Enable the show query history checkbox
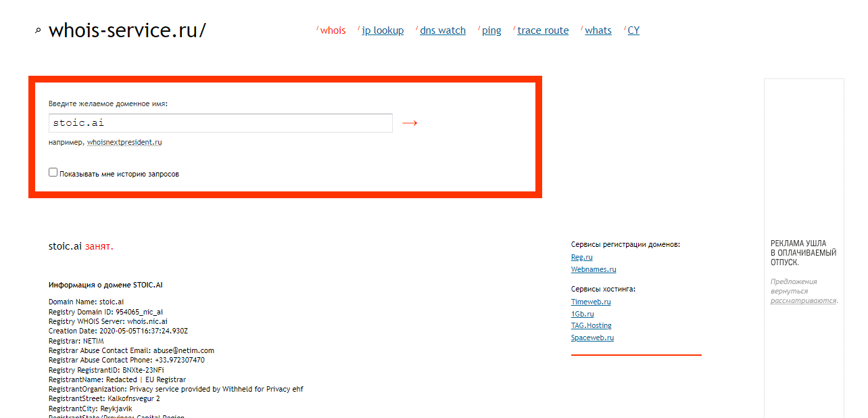868x418 pixels. 53,172
